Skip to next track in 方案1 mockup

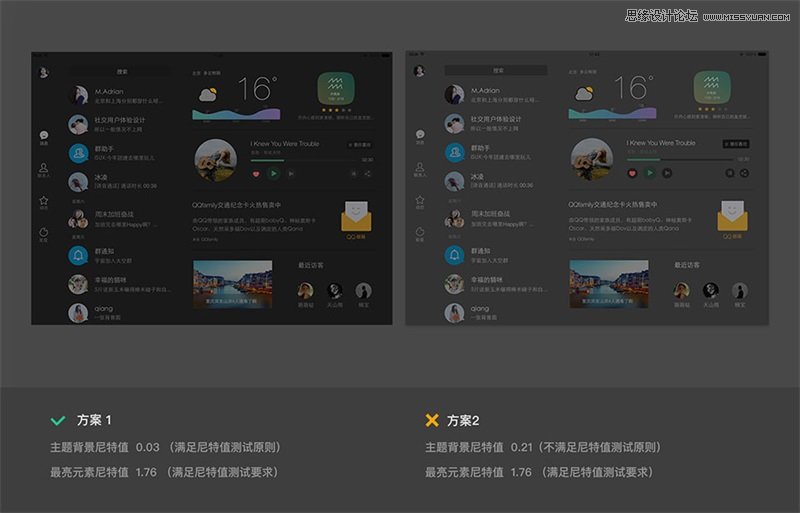pyautogui.click(x=291, y=174)
